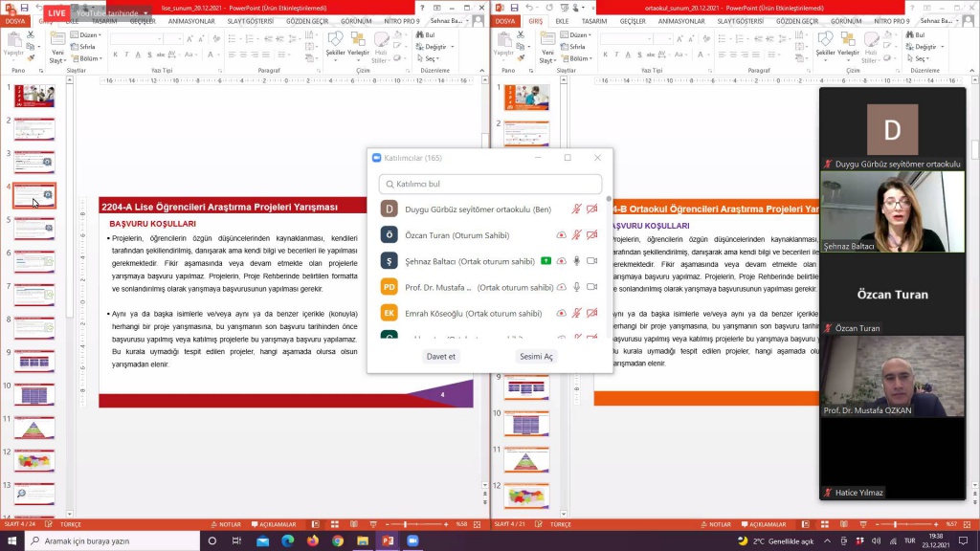The width and height of the screenshot is (980, 551).
Task: Click the Şekiller shapes icon in left PowerPoint
Action: click(335, 43)
